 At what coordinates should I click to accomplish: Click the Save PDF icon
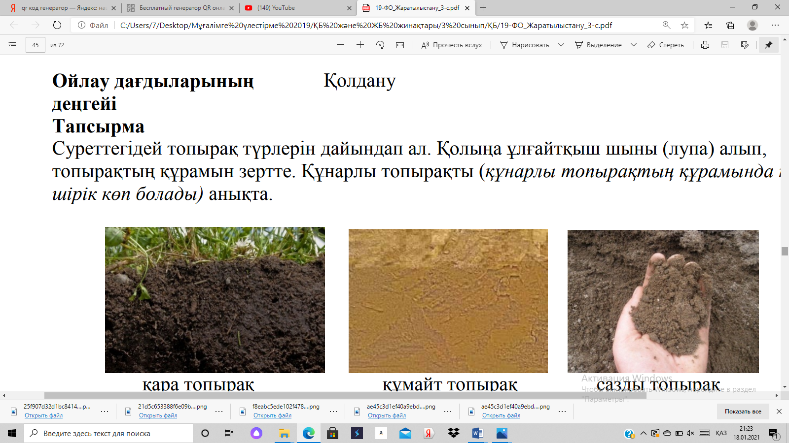click(725, 45)
